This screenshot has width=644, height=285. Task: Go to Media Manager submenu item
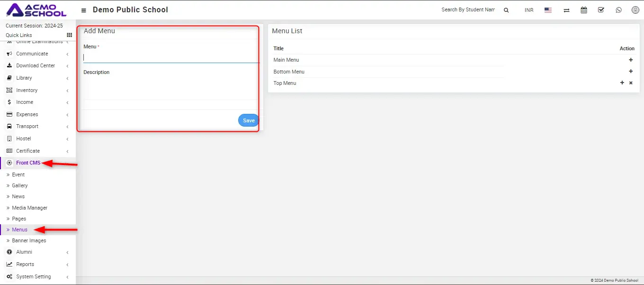tap(29, 208)
